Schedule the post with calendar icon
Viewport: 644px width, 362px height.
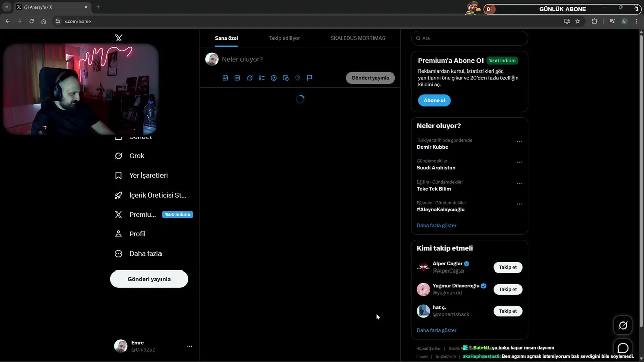[x=286, y=78]
